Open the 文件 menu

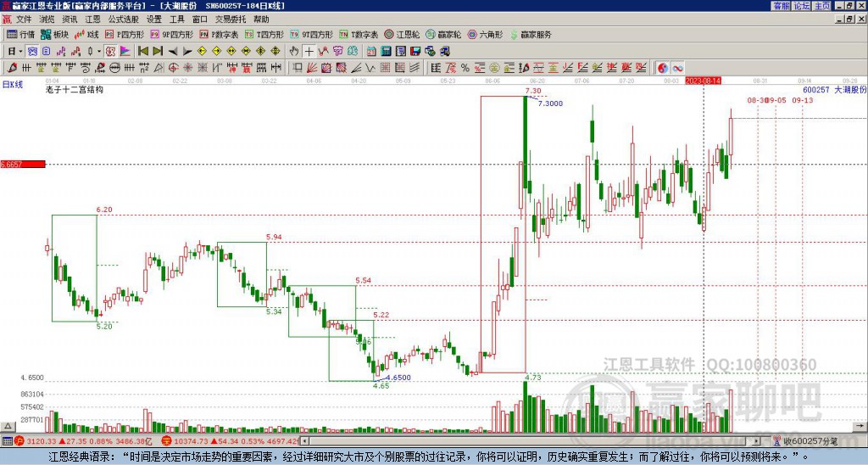click(x=24, y=20)
